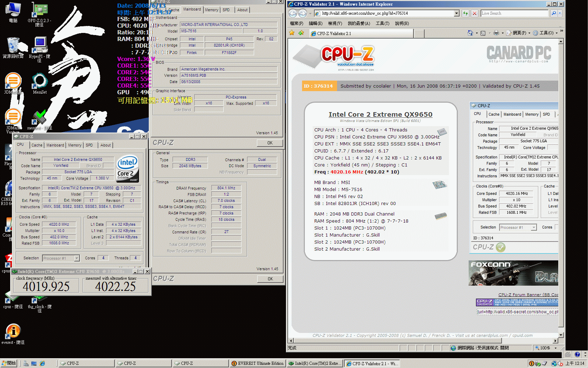Open the Intel Core 2 Extreme QX9650 heading link
Screen dimensions: 588x368
tap(380, 114)
